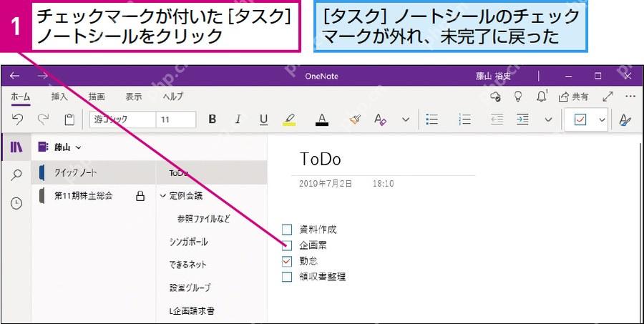Click the account name 藤山 裕史
This screenshot has width=644, height=324.
pos(493,76)
